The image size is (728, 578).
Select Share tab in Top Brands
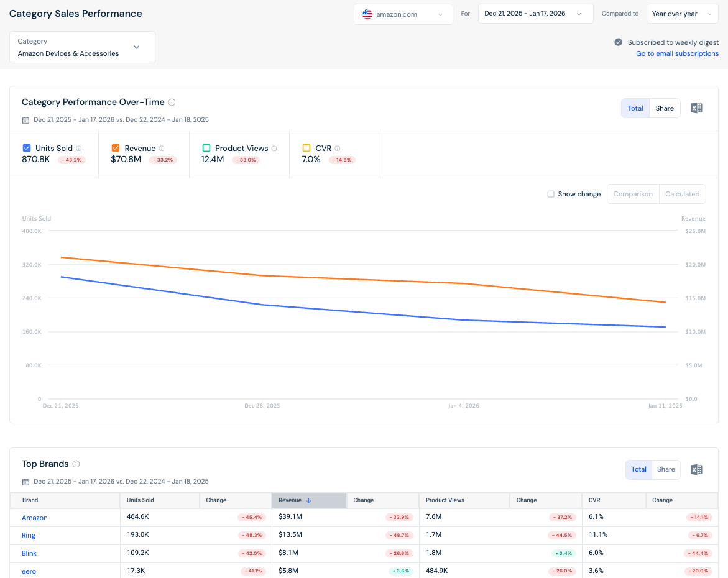[x=666, y=469]
